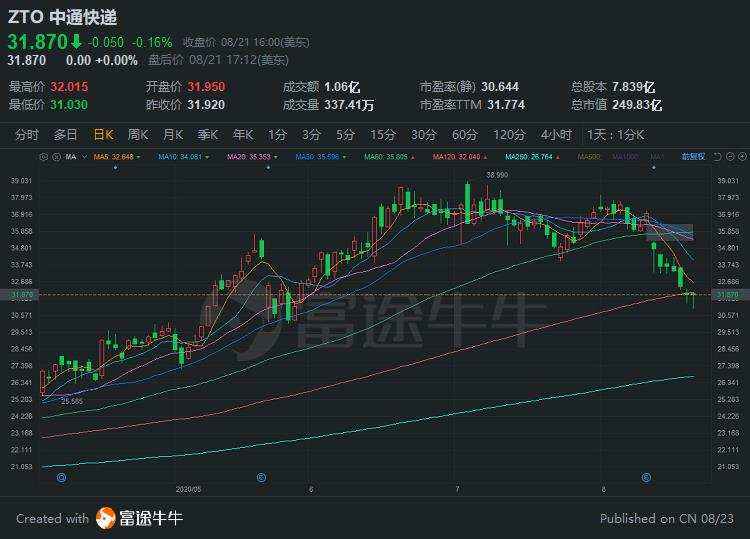This screenshot has width=750, height=539.
Task: Toggle the MA250 moving average line
Action: point(532,157)
